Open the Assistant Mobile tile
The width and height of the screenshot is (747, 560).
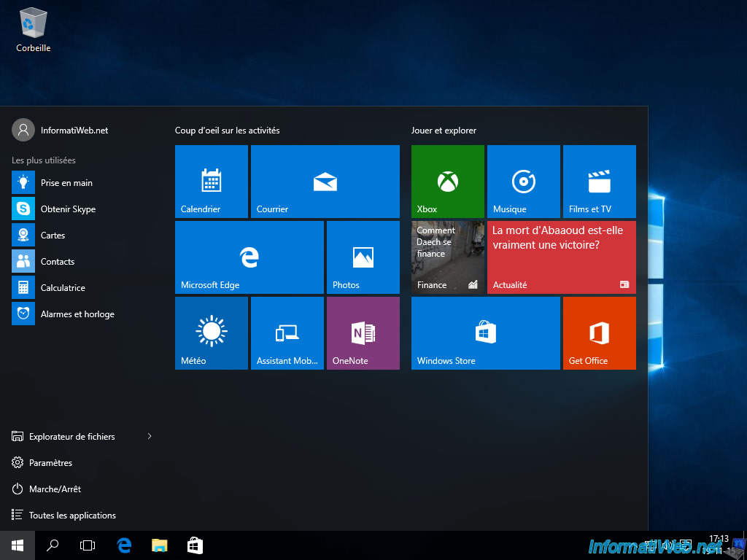(x=287, y=332)
